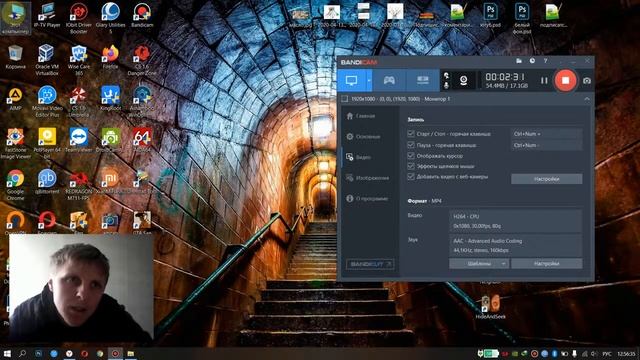Open screen recording mode dropdown arrow

[x=369, y=80]
